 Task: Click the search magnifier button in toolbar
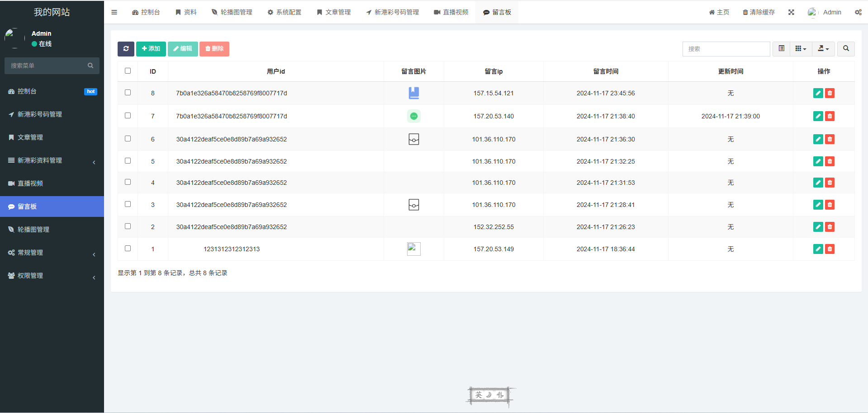[846, 49]
